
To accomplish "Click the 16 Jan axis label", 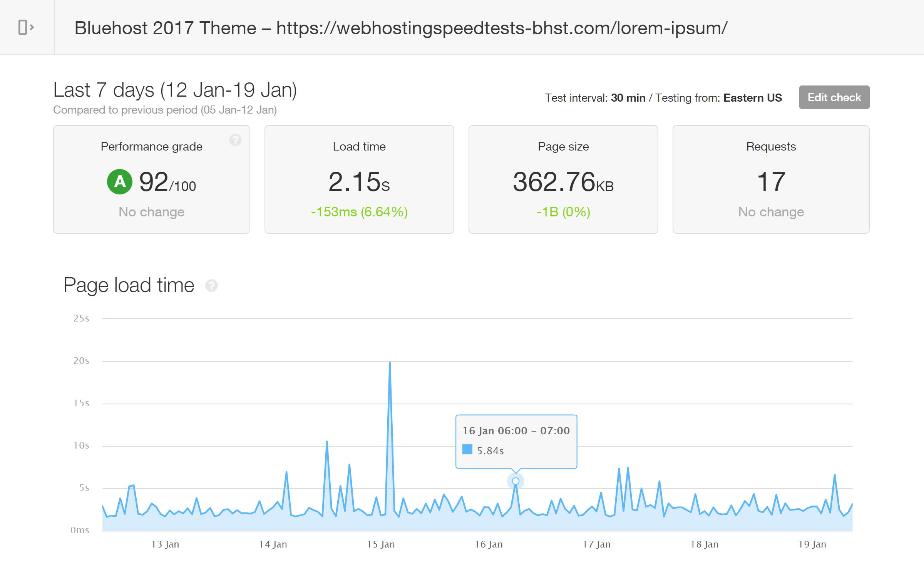I will [489, 544].
